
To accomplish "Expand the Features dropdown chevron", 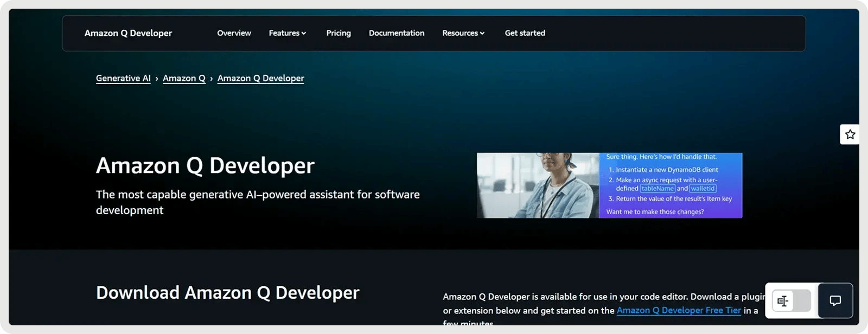I will pos(304,34).
